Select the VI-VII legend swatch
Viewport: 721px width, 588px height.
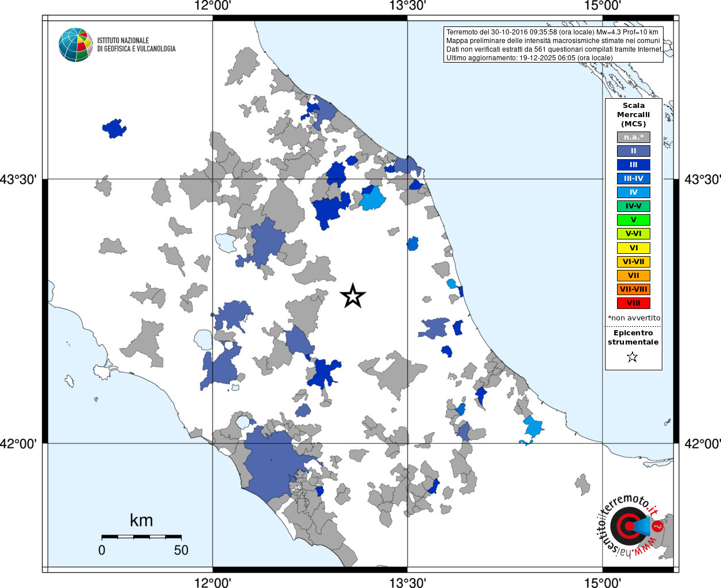tap(634, 262)
